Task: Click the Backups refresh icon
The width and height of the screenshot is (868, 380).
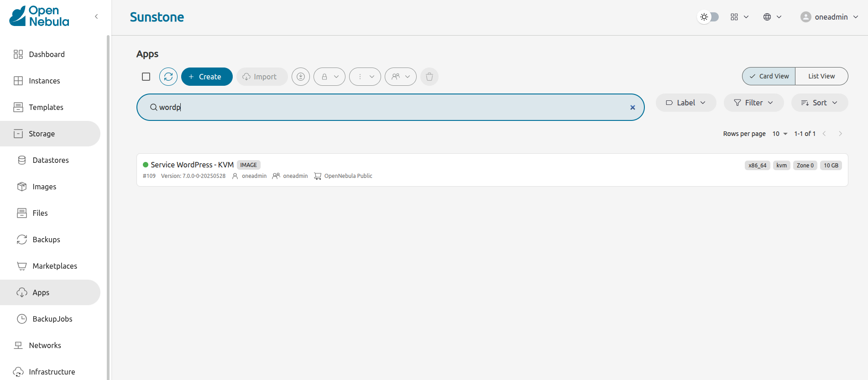Action: (22, 239)
